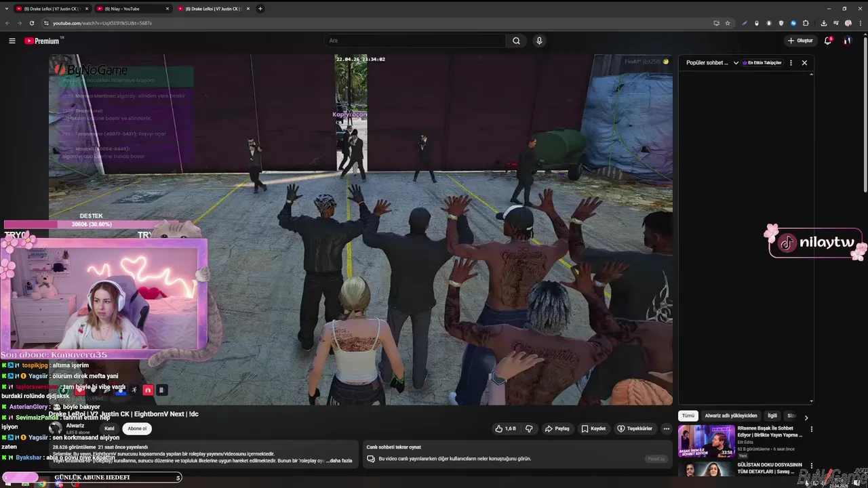868x488 pixels.
Task: Open options for RRaenee Başak video
Action: coord(811,429)
